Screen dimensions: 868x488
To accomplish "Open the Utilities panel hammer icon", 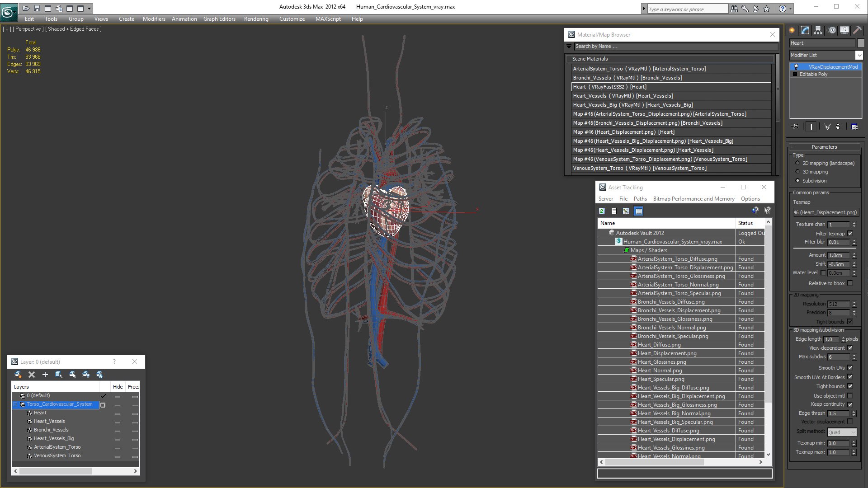I will coord(857,30).
